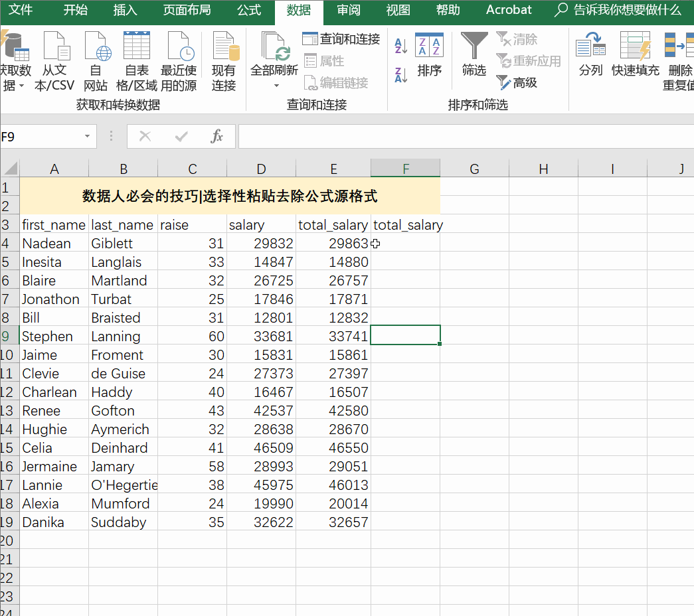
Task: Select column A header
Action: tap(54, 169)
